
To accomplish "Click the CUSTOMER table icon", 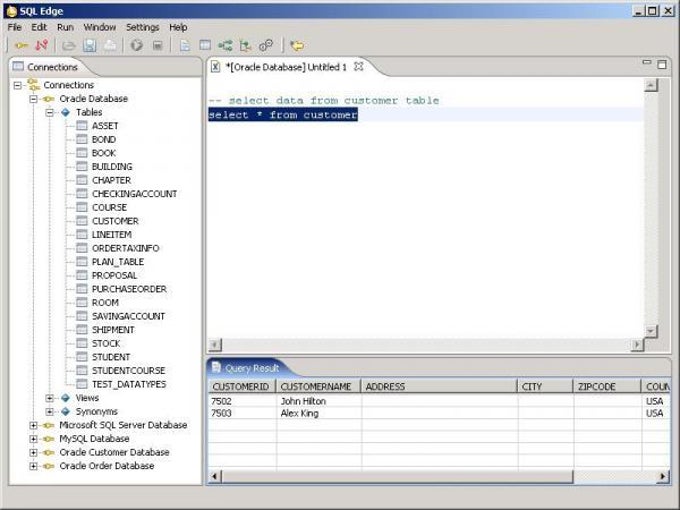I will pyautogui.click(x=82, y=221).
